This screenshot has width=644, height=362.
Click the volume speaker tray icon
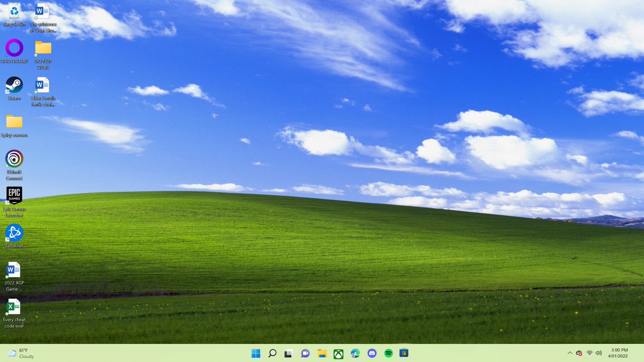point(598,353)
